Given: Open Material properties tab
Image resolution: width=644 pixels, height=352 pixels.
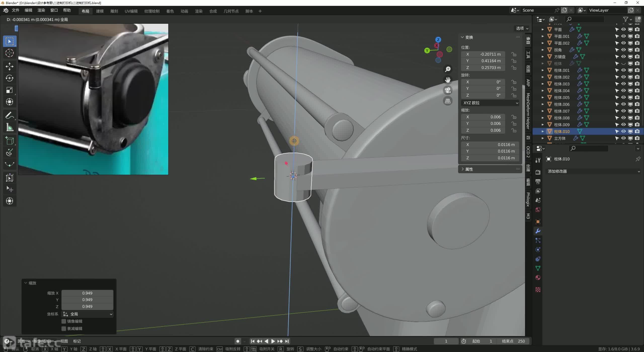Looking at the screenshot, I should [538, 278].
